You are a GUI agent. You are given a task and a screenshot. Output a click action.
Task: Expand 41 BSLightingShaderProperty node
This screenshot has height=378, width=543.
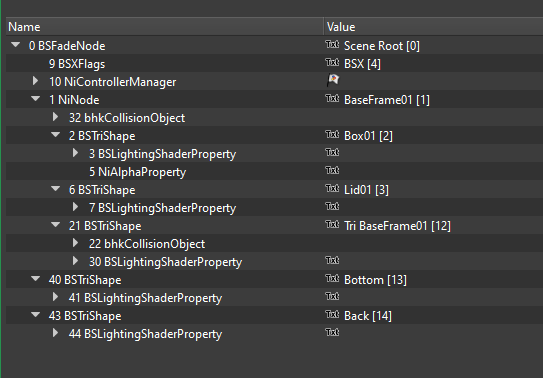(55, 297)
